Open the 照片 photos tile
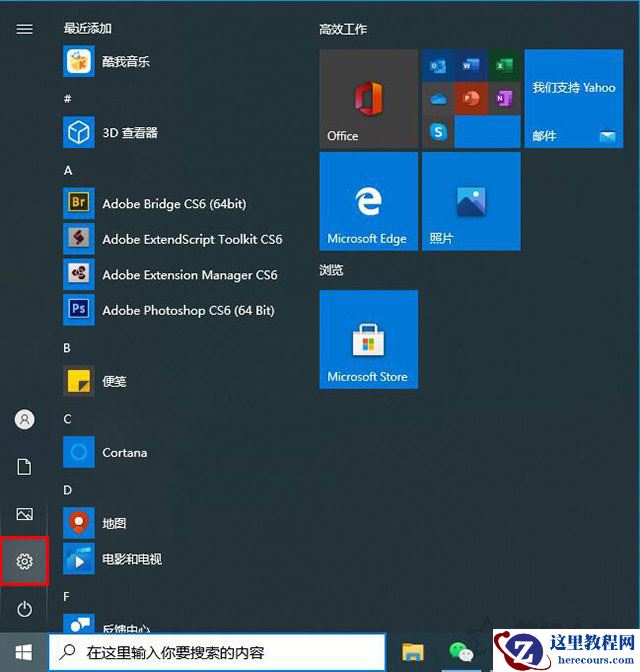640x672 pixels. (x=472, y=201)
